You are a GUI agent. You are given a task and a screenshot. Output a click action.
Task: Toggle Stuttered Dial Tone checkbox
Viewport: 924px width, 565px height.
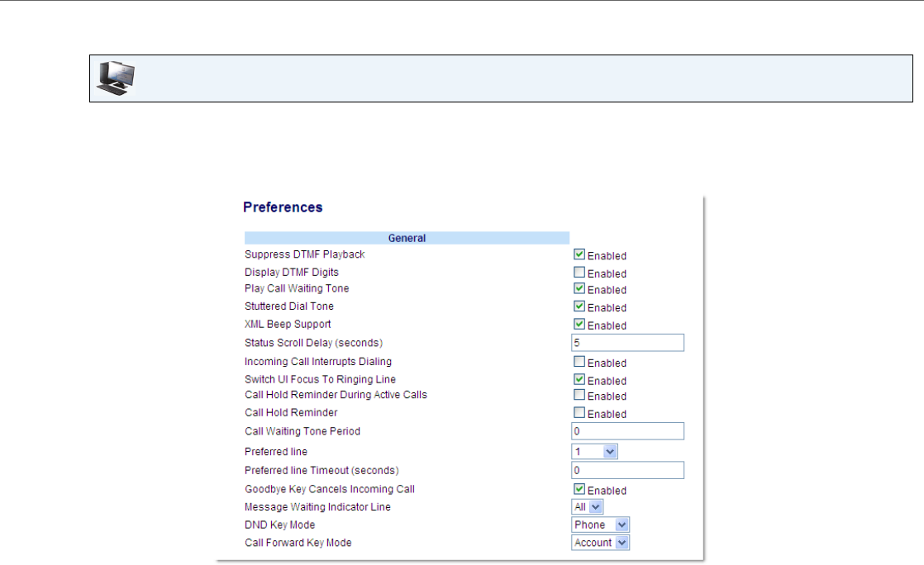pyautogui.click(x=579, y=307)
